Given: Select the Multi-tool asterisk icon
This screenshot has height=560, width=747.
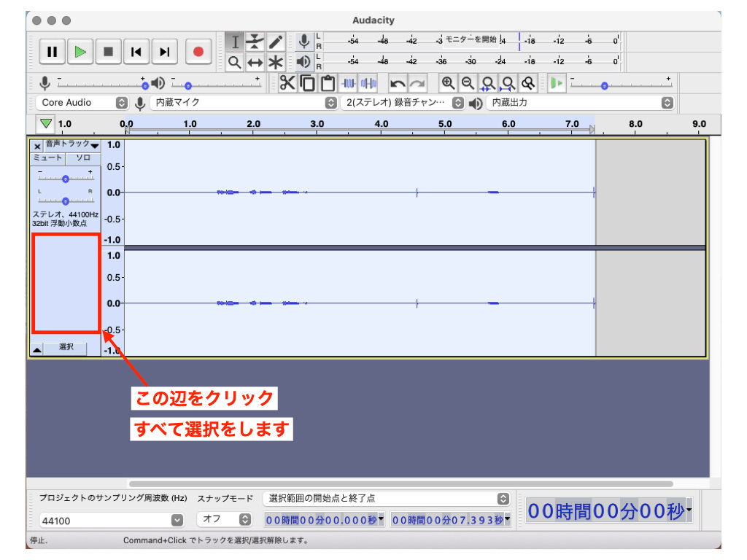Looking at the screenshot, I should [x=275, y=63].
